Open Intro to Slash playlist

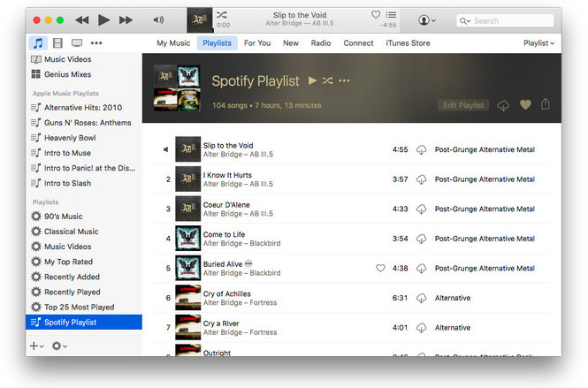click(x=84, y=183)
